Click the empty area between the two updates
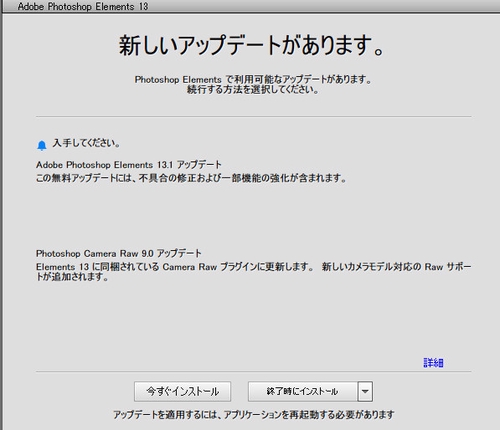The height and width of the screenshot is (430, 500). (x=254, y=216)
